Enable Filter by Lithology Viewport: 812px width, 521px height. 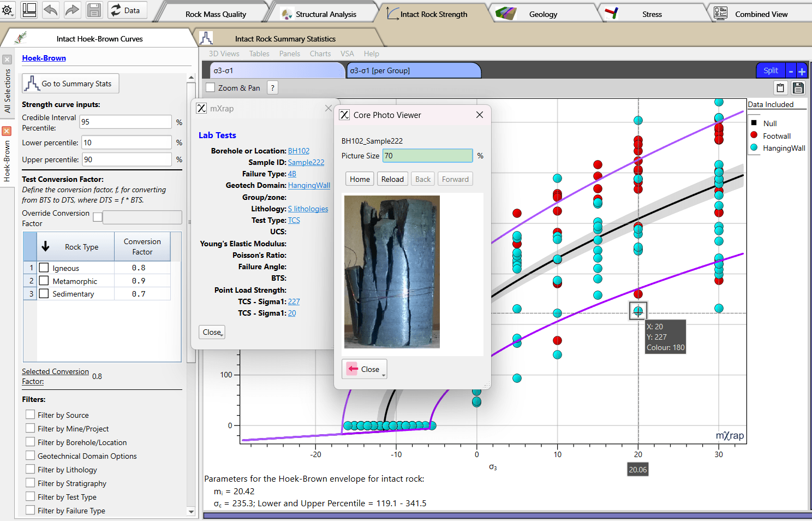coord(31,469)
